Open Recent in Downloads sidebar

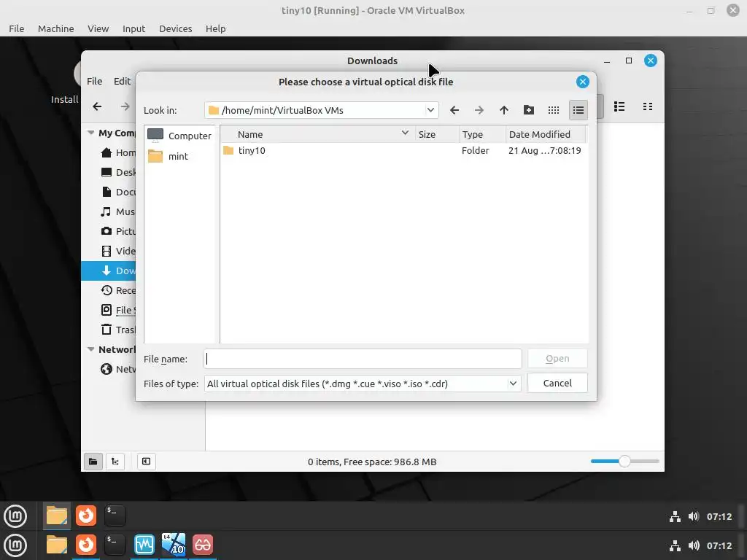click(109, 290)
